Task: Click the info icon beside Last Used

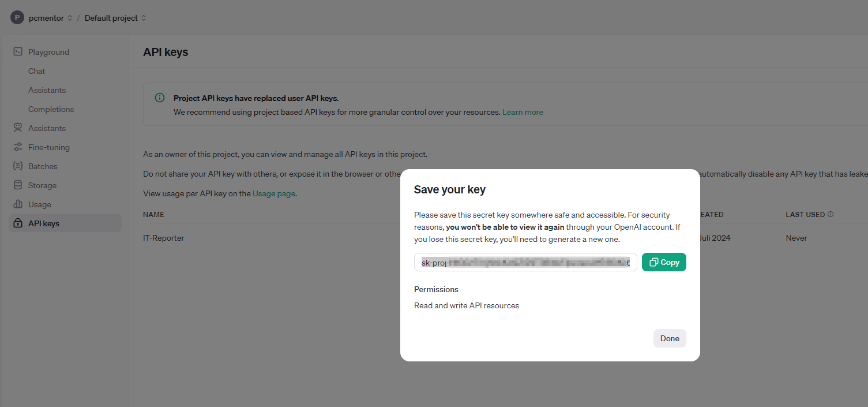Action: coord(831,214)
